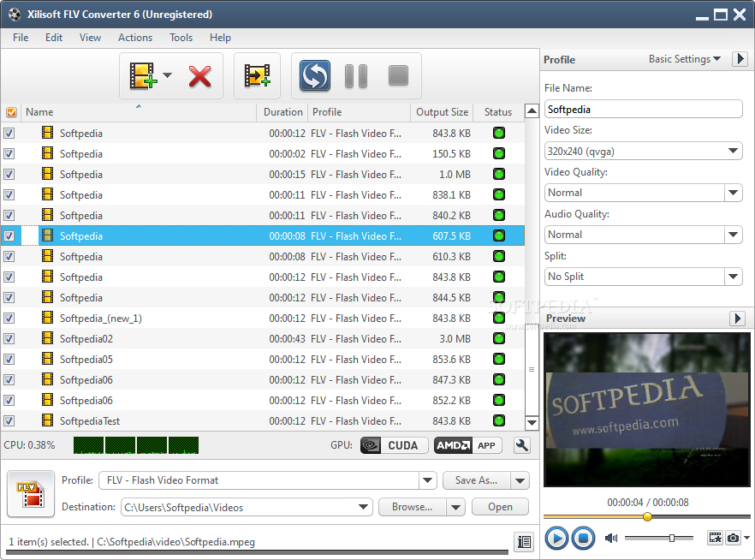Uncheck the 843.8 KB 00:00:12 first row checkbox

pos(9,134)
